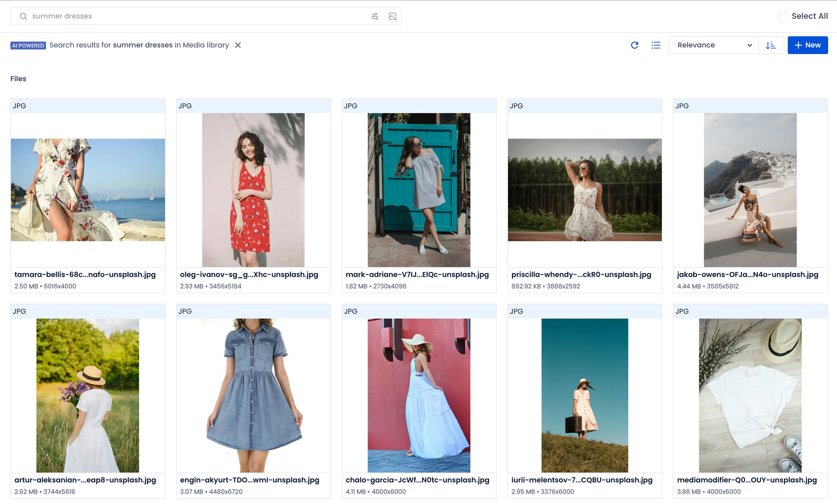
Task: Open reverse image search icon
Action: click(x=393, y=16)
